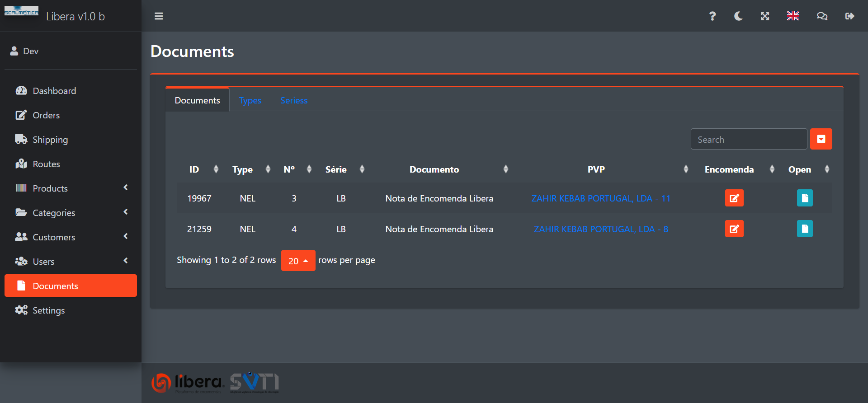The image size is (868, 403).
Task: Click the help question mark icon
Action: (x=712, y=16)
